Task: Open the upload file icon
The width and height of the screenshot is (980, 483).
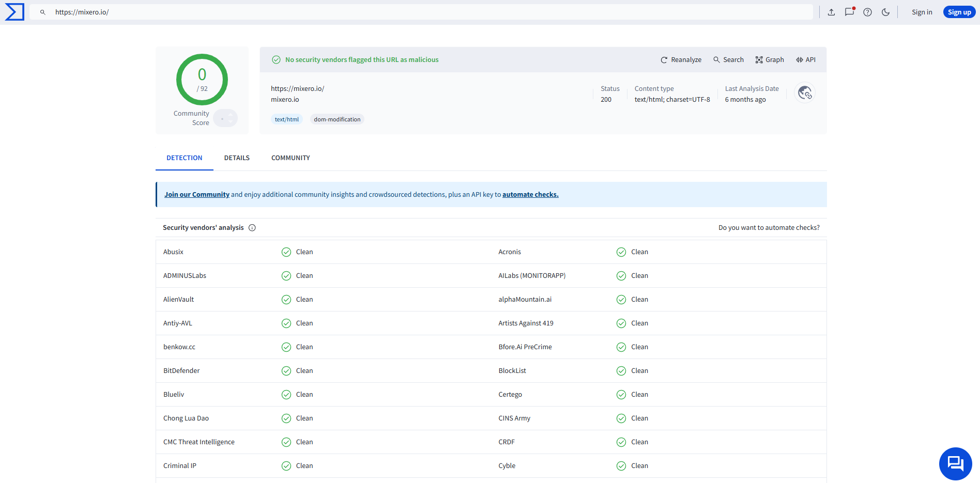Action: click(831, 12)
